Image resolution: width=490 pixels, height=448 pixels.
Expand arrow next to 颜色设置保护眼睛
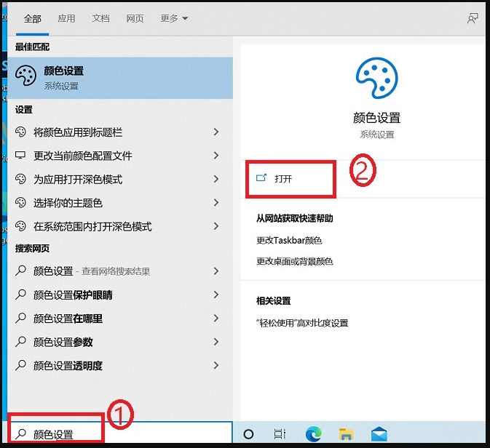(216, 295)
